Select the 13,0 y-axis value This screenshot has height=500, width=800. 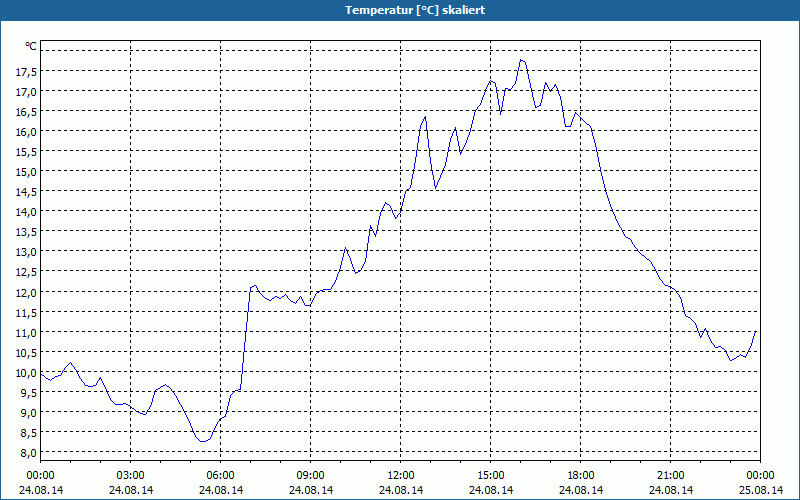coord(26,252)
